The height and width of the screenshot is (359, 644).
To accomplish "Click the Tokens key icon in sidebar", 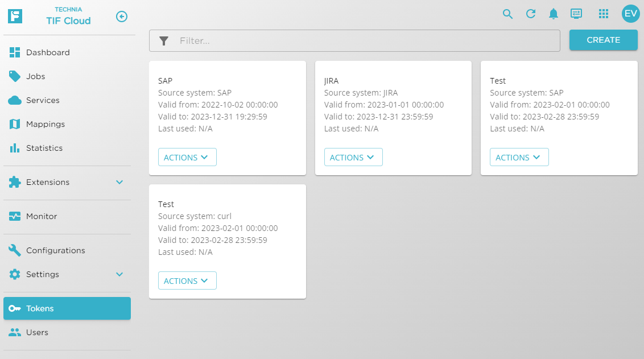I will pyautogui.click(x=15, y=308).
